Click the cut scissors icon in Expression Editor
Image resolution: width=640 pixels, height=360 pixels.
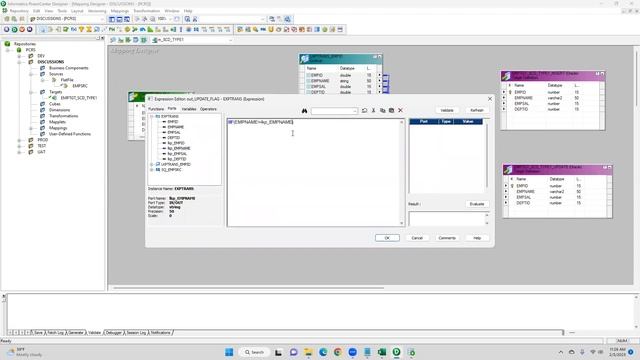pyautogui.click(x=373, y=111)
